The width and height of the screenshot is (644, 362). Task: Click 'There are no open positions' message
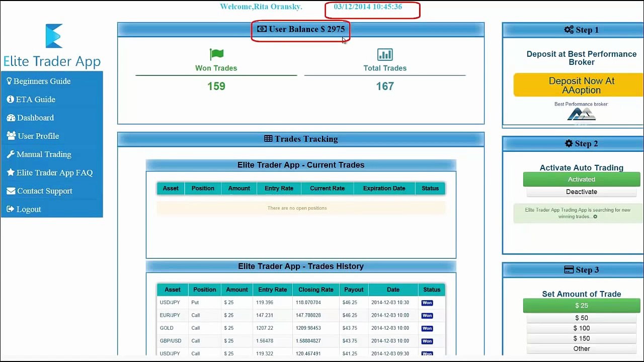pyautogui.click(x=297, y=208)
